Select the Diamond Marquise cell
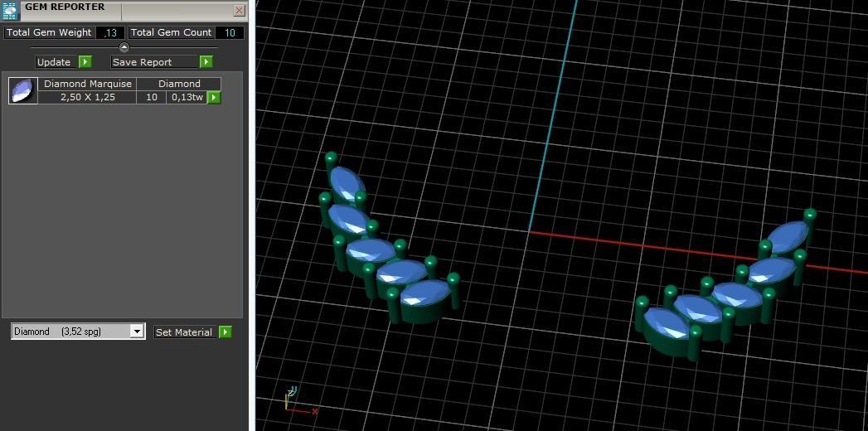The height and width of the screenshot is (431, 868). pos(88,84)
